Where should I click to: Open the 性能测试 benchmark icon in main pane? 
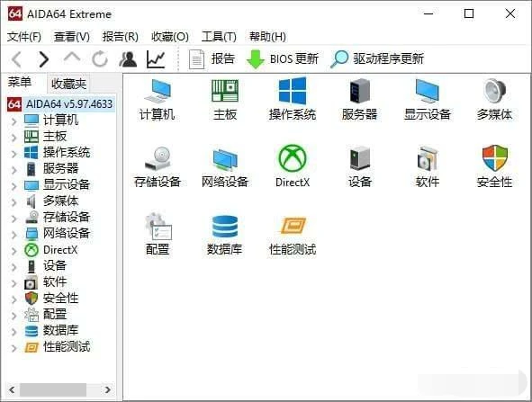click(x=293, y=226)
